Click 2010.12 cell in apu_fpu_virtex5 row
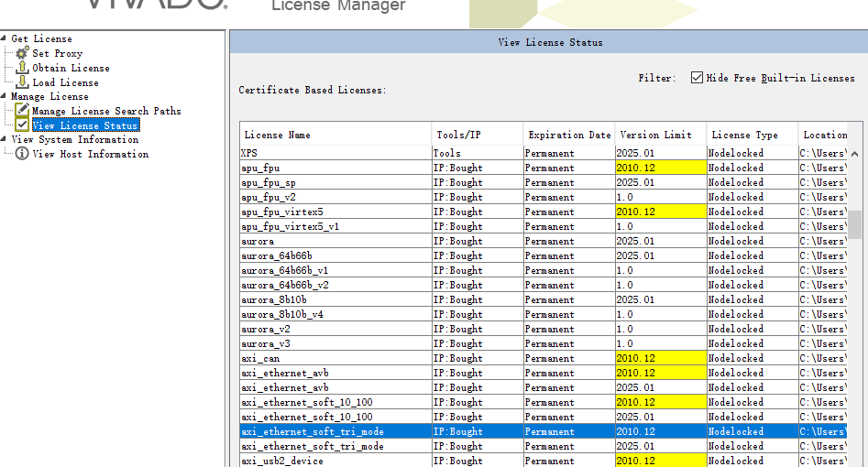 tap(661, 212)
